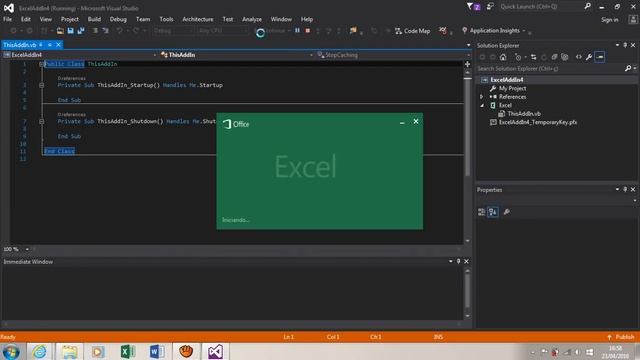Open the 100 % zoom level dropdown

click(x=27, y=249)
